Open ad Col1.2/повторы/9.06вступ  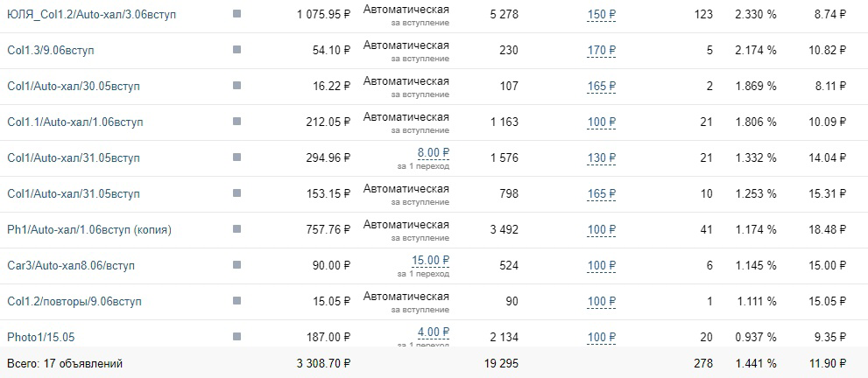(x=74, y=302)
